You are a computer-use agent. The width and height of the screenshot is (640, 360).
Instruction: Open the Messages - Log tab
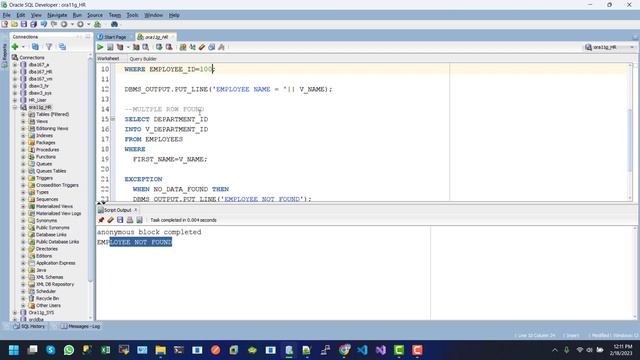[x=80, y=327]
